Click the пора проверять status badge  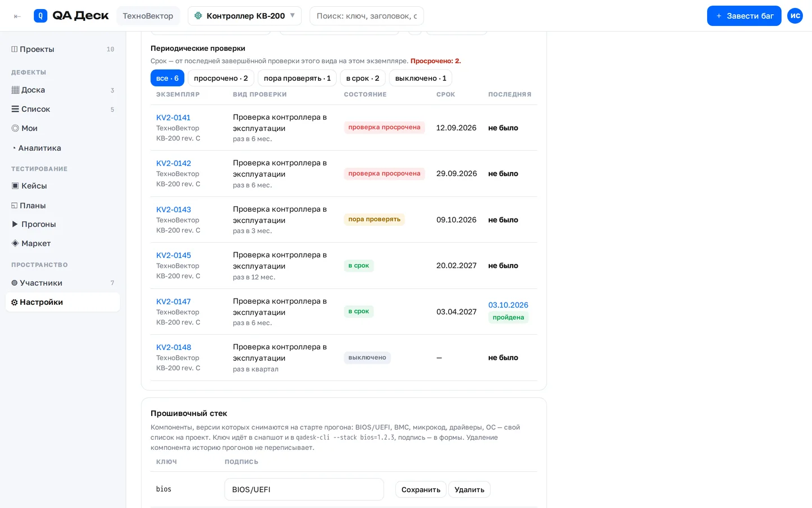click(374, 220)
